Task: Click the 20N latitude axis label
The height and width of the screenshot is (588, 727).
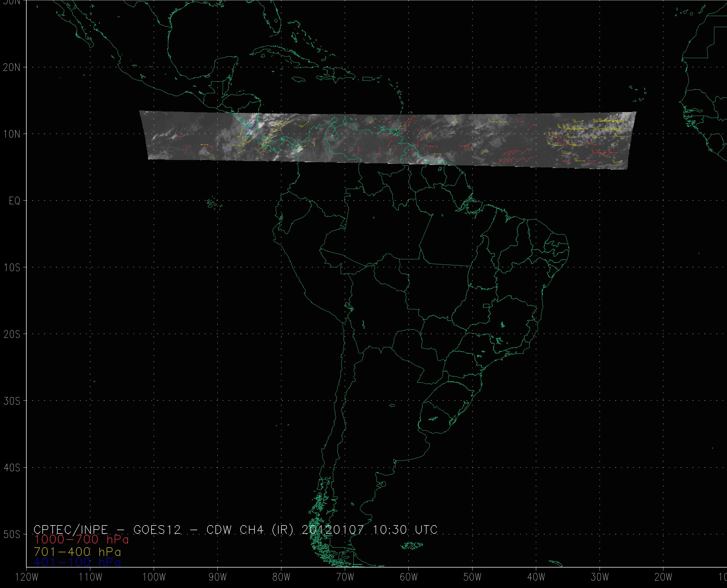Action: tap(12, 68)
